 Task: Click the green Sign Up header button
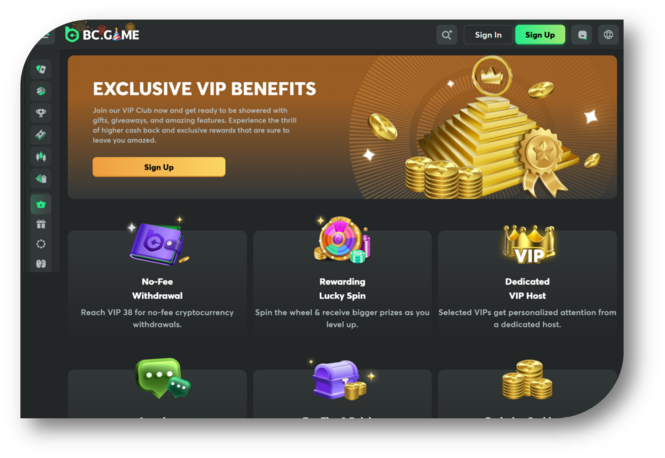[x=540, y=35]
